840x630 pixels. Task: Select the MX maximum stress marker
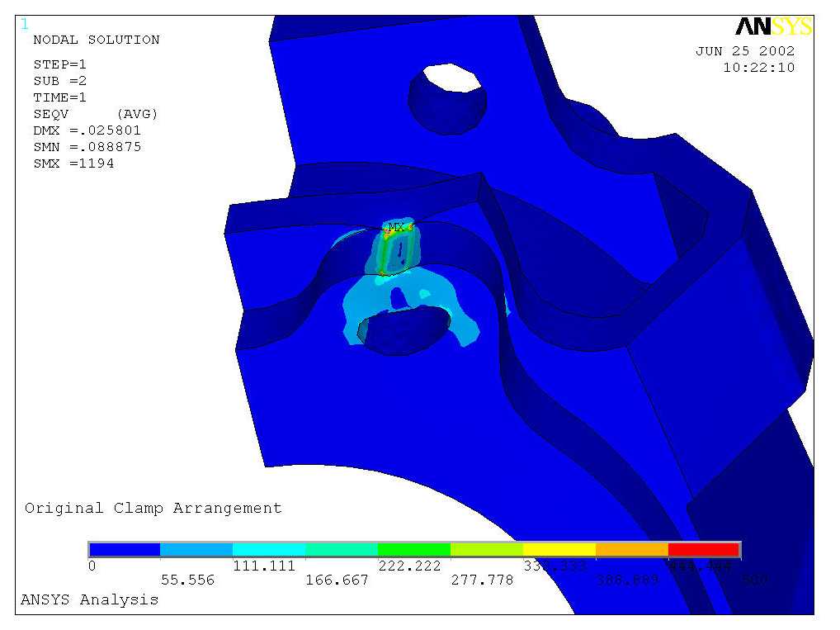click(x=396, y=227)
